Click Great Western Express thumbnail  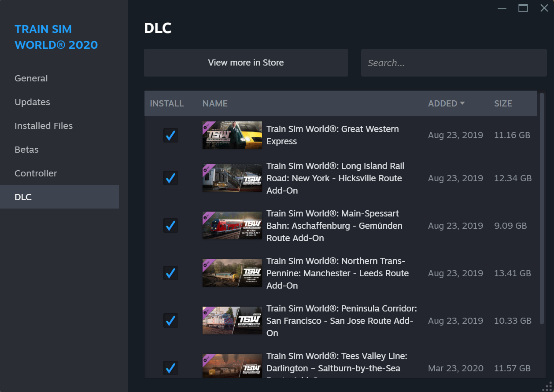pyautogui.click(x=232, y=135)
